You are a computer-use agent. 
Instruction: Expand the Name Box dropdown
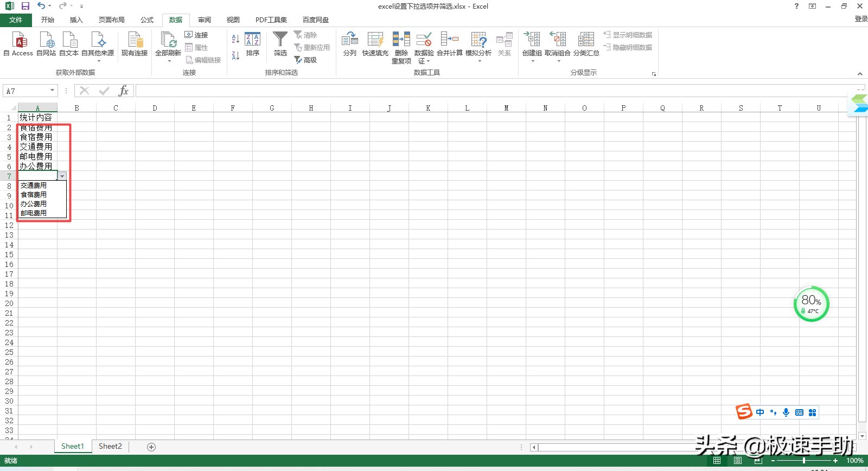53,91
